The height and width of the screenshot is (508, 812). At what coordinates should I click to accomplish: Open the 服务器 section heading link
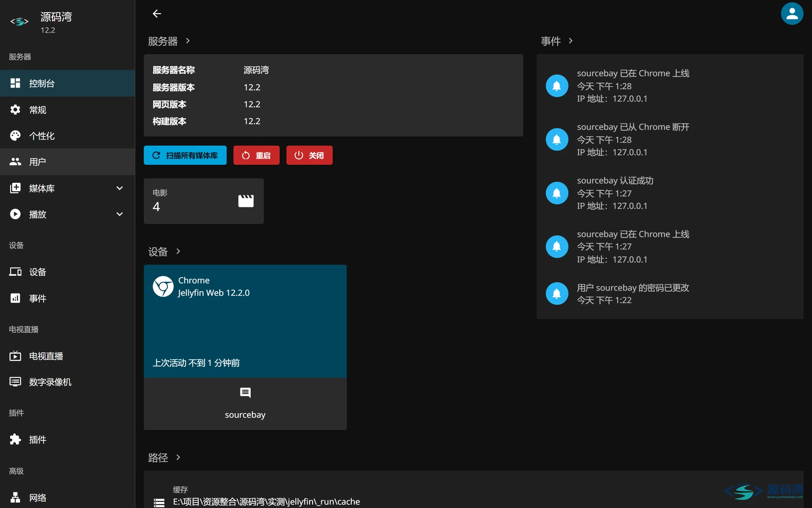[x=169, y=41]
